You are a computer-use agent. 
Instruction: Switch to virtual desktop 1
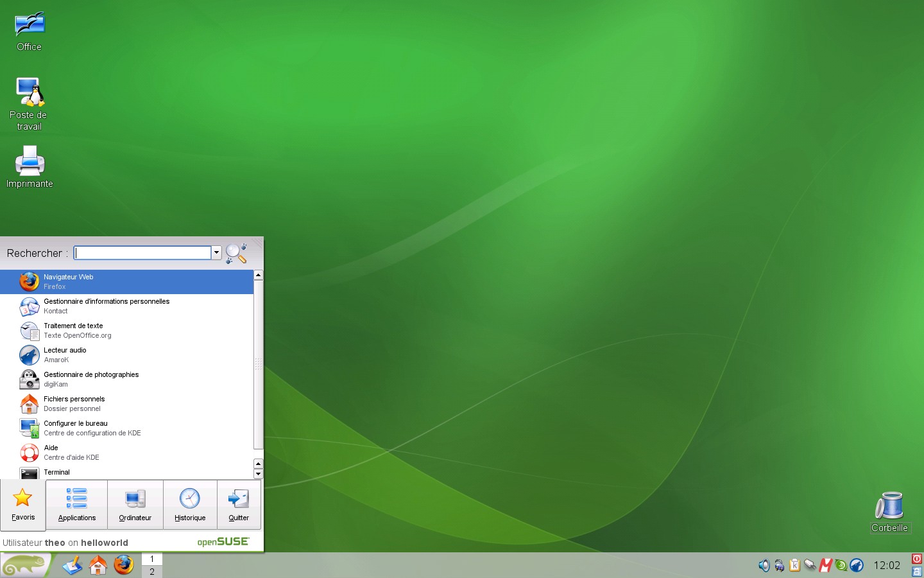pos(152,559)
